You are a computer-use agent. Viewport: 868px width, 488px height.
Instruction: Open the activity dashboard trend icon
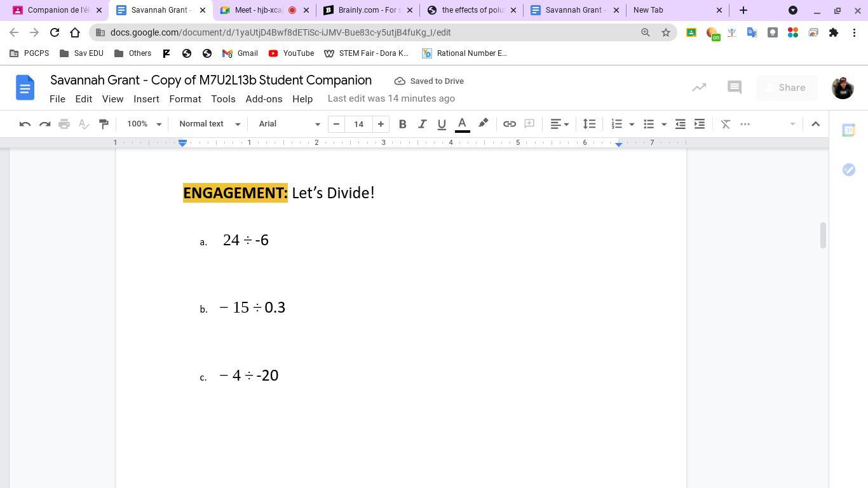coord(699,88)
